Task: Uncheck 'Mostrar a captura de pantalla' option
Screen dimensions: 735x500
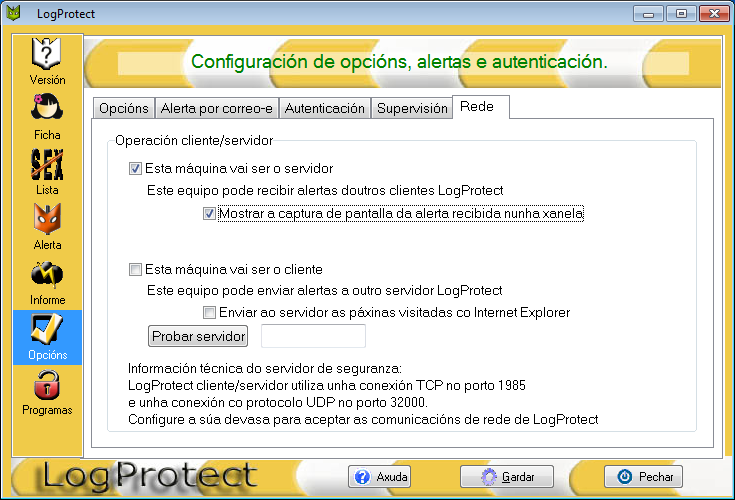Action: click(209, 214)
